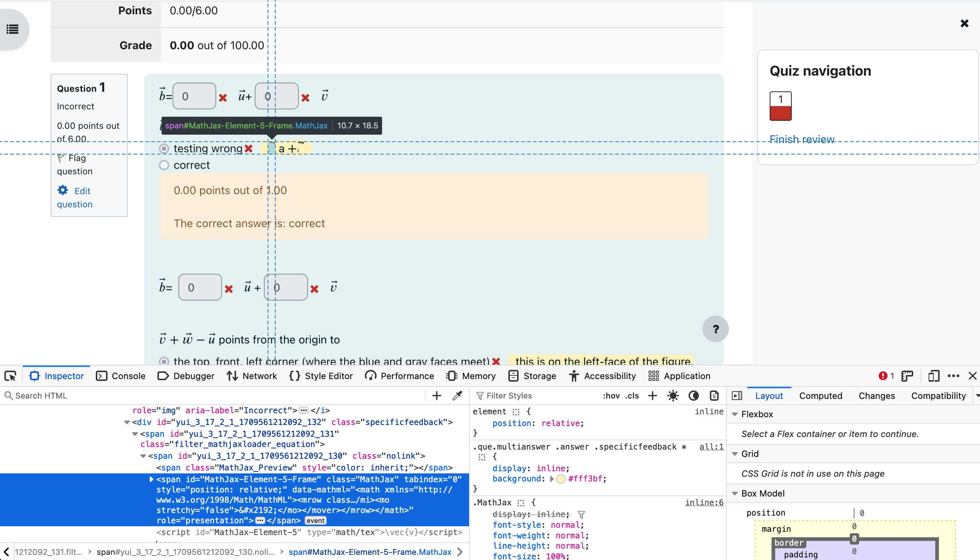The width and height of the screenshot is (980, 560).
Task: Open the all:1 stylesheet source link
Action: [x=711, y=447]
